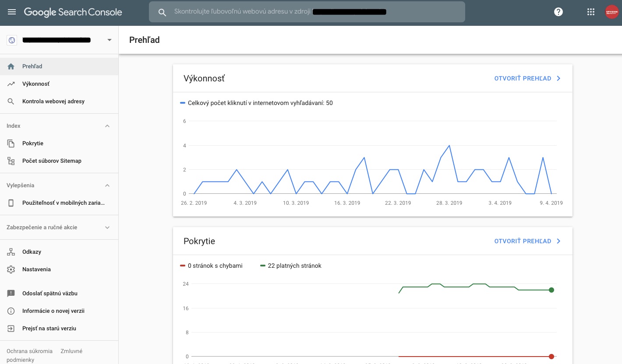
Task: Click the home icon beside Prehľad
Action: (11, 66)
